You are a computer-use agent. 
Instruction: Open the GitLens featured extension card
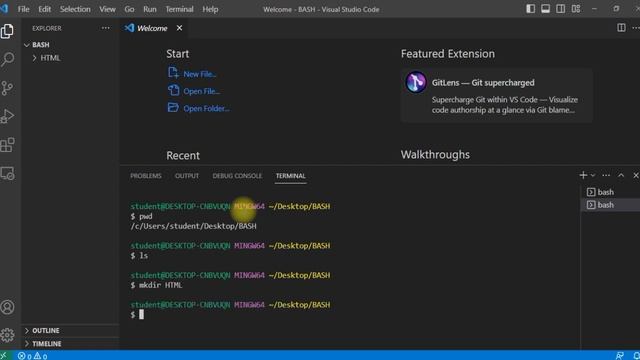(496, 95)
